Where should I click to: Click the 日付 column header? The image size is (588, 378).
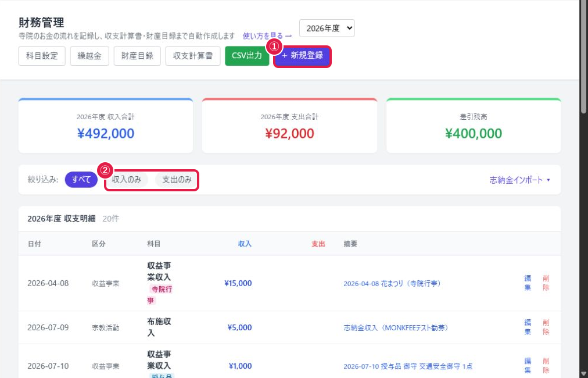(x=34, y=244)
